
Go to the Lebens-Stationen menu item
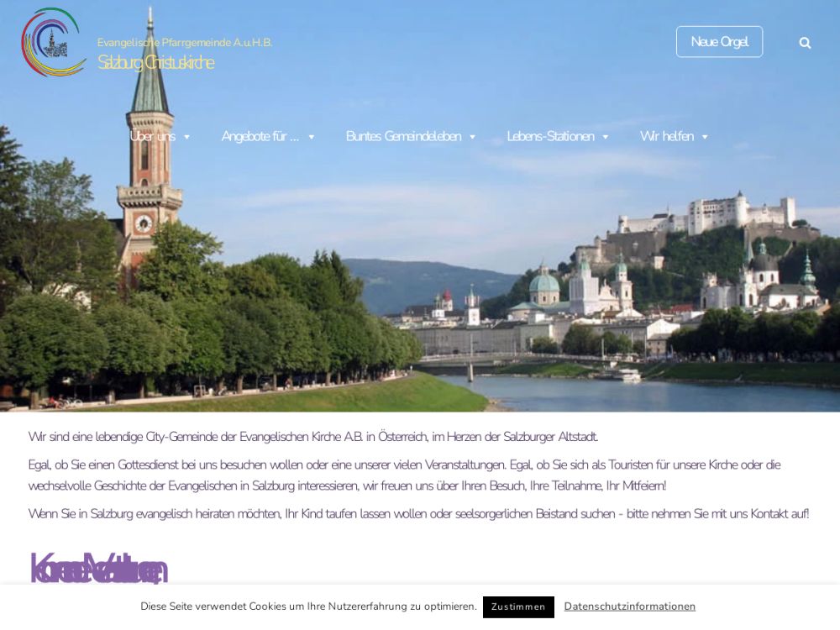coord(550,136)
